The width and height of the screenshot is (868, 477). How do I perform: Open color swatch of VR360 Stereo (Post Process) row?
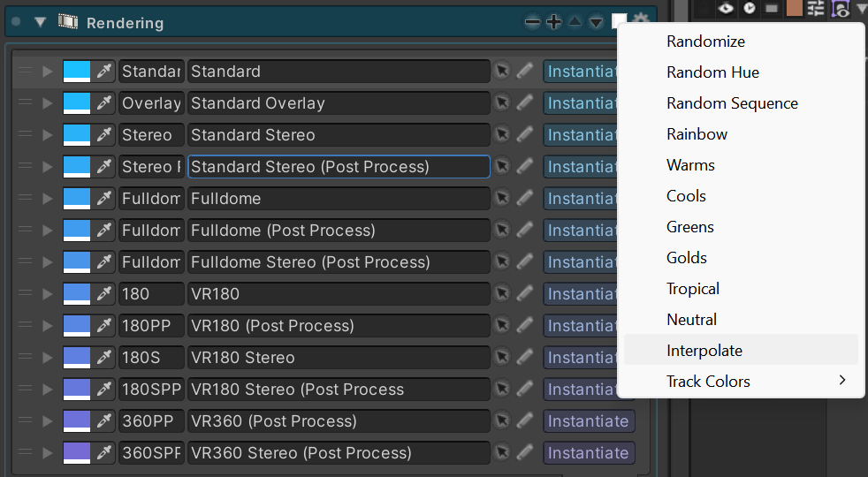click(x=76, y=453)
